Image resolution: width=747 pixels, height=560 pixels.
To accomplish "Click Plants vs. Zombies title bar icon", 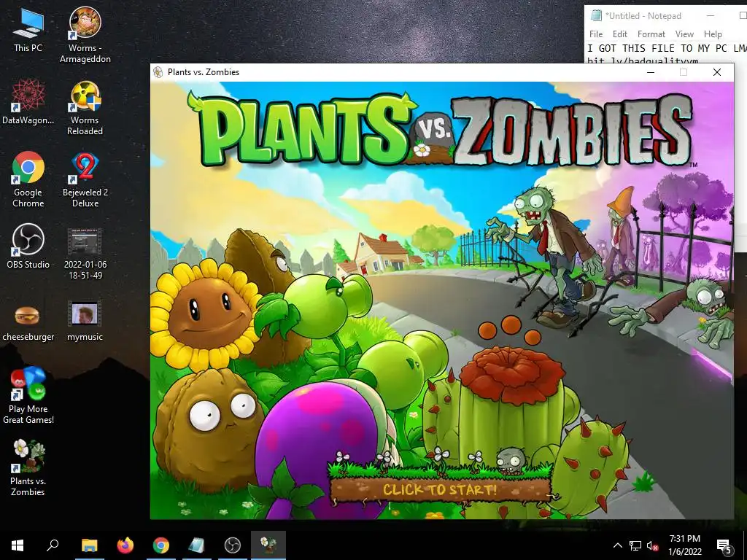I will [158, 72].
